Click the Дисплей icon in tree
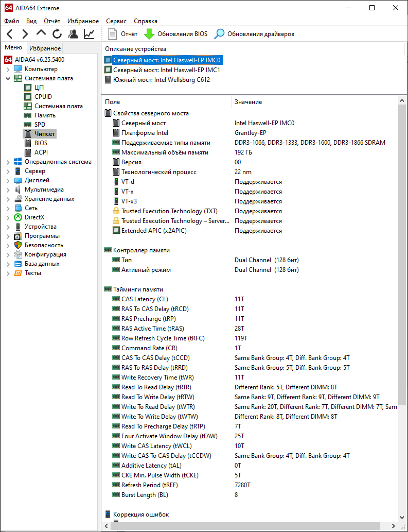 coord(18,180)
